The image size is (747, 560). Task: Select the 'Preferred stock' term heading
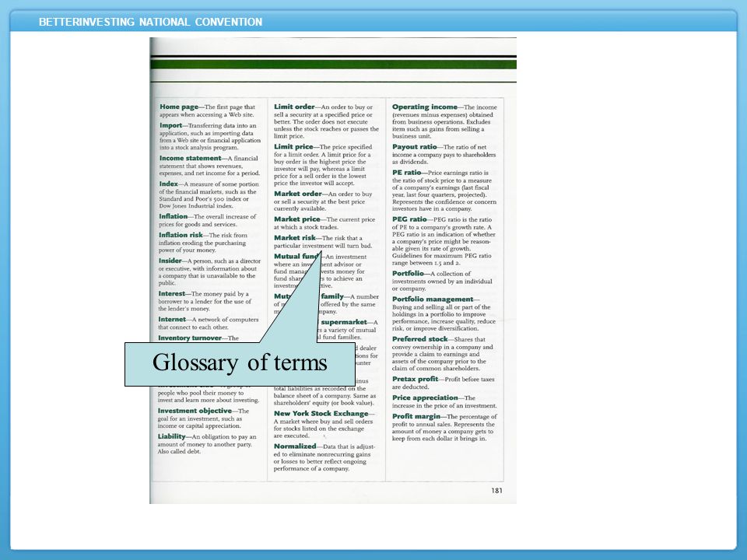pos(419,339)
